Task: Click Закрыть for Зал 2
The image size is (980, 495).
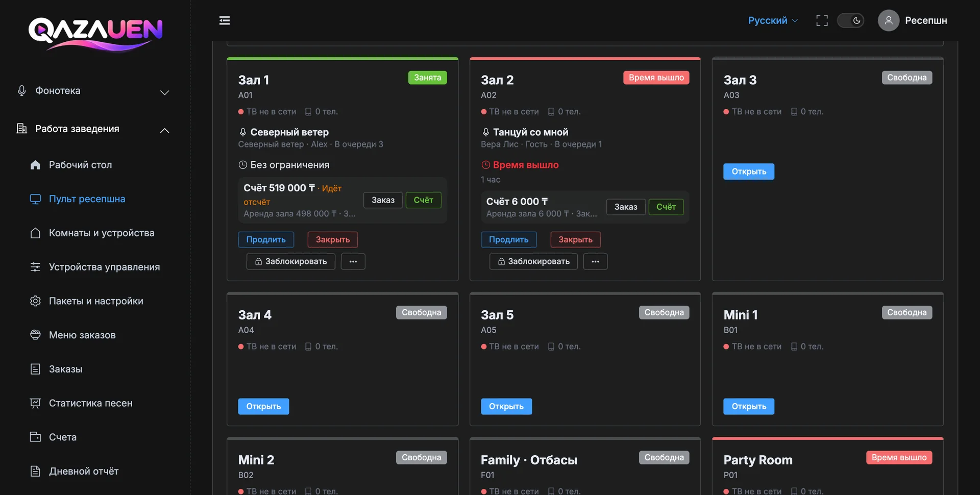Action: click(x=575, y=239)
